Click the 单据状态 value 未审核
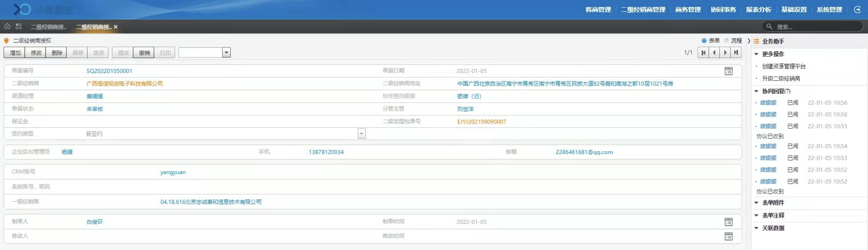868x250 pixels. point(95,109)
